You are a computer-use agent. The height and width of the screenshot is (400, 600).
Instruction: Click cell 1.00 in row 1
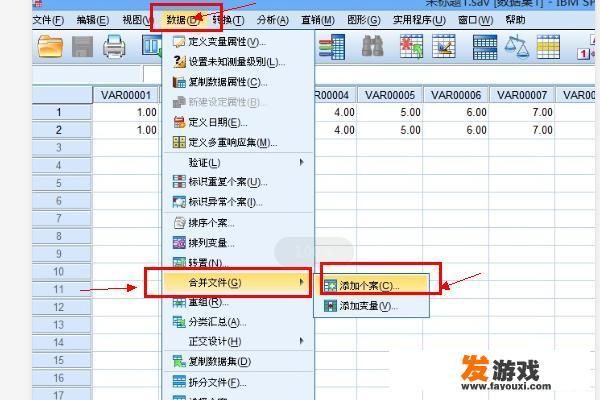click(126, 112)
